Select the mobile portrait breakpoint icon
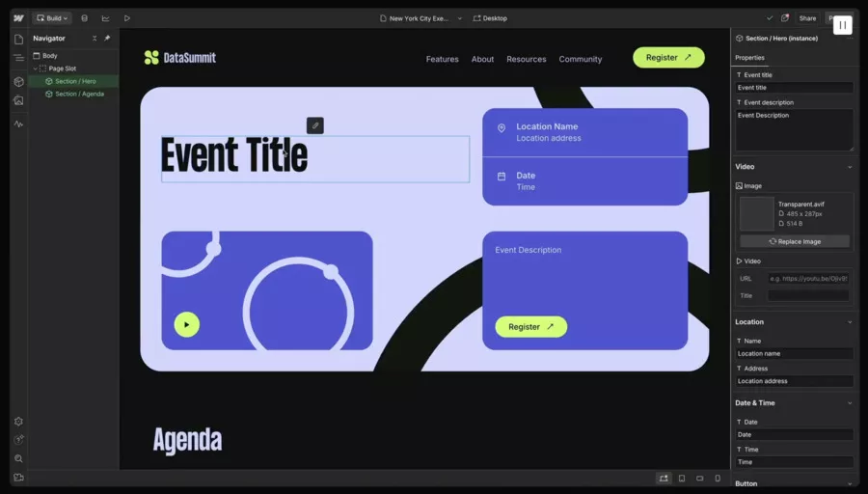The width and height of the screenshot is (868, 494). (718, 478)
